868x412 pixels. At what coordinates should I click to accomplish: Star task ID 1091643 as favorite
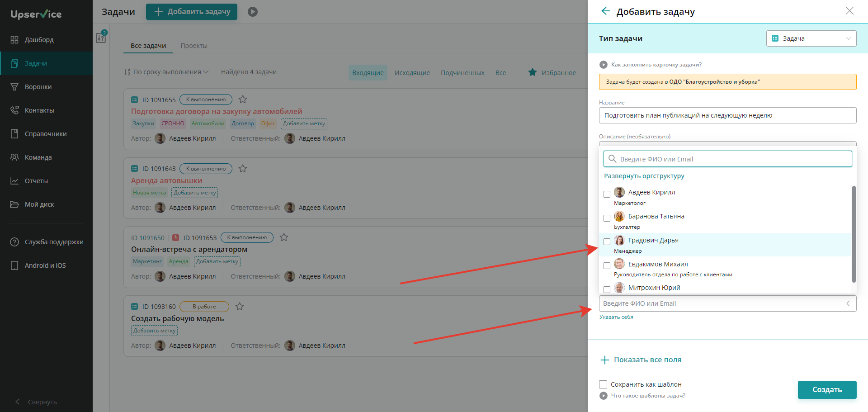coord(243,168)
